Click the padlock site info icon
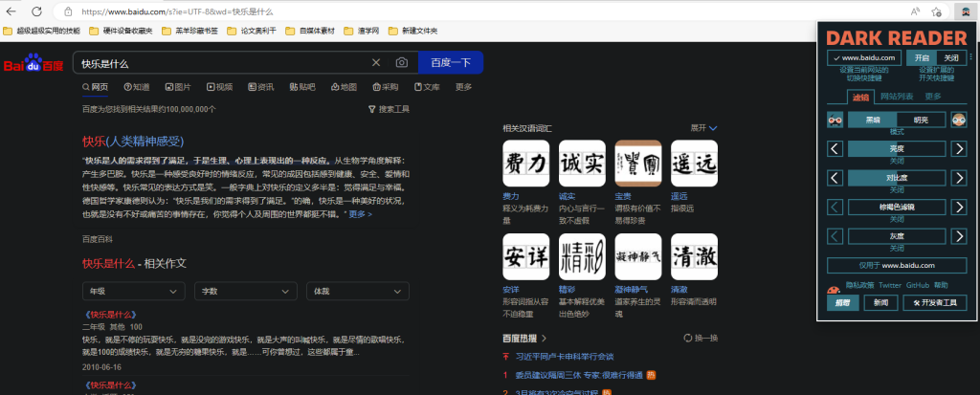Screen dimensions: 980x395 (68, 11)
